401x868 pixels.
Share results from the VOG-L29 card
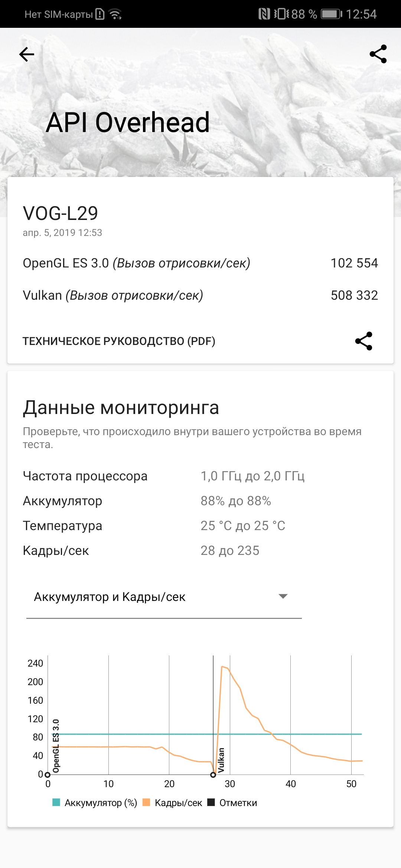363,341
